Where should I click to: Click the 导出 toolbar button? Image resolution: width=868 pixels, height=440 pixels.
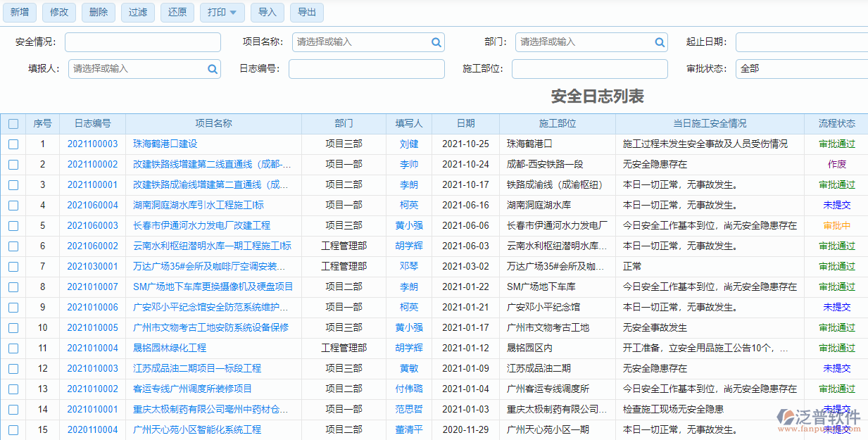(x=306, y=12)
